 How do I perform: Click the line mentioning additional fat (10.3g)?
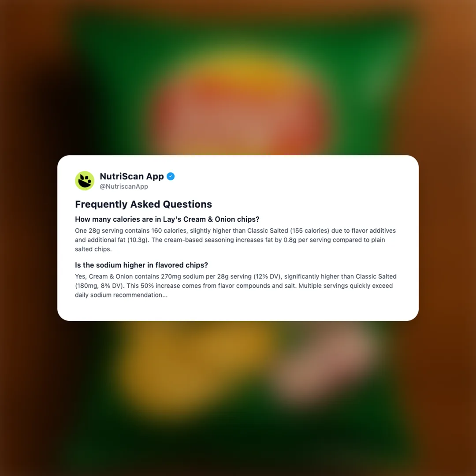[x=230, y=240]
